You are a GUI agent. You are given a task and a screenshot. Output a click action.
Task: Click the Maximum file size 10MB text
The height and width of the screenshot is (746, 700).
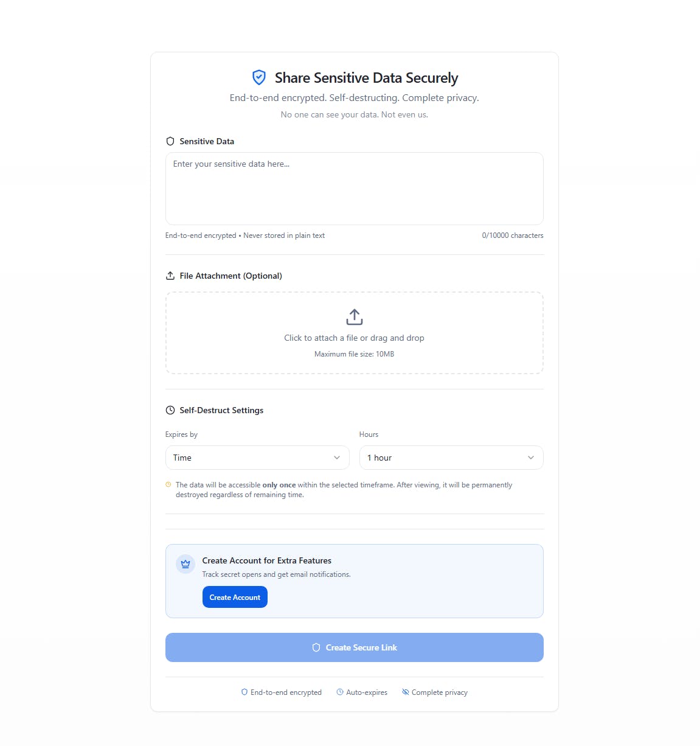click(355, 354)
